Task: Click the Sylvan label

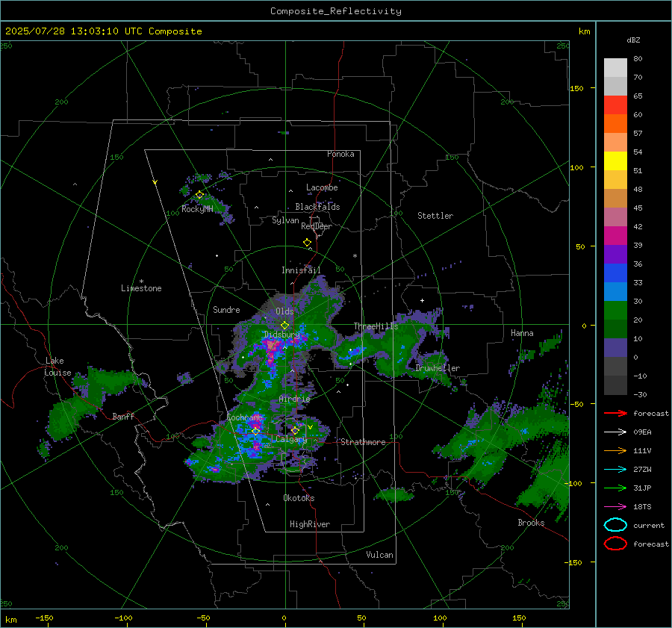Action: 285,220
